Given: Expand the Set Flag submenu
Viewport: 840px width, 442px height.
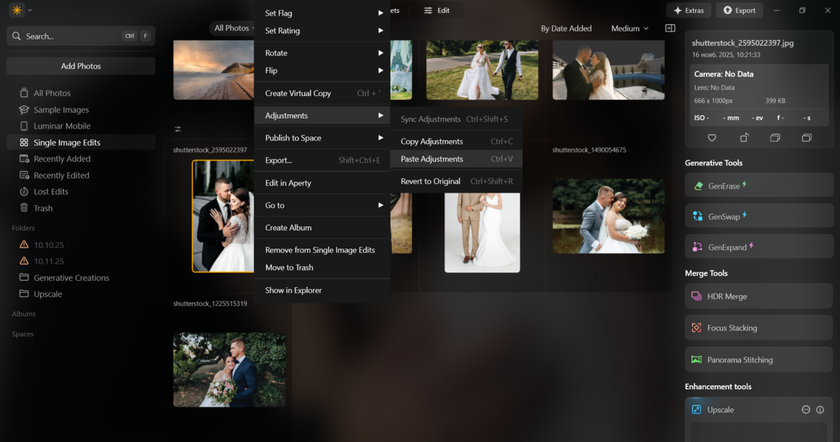Looking at the screenshot, I should tap(322, 13).
